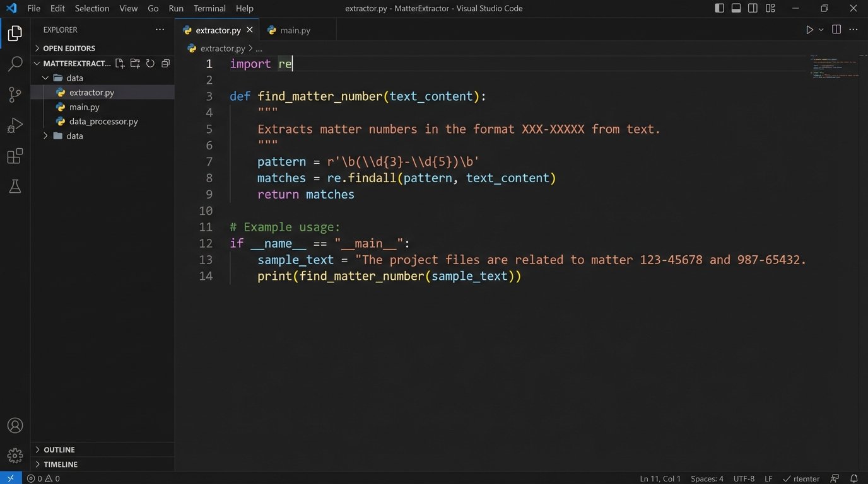Click the UTF-8 encoding status button

pyautogui.click(x=744, y=478)
